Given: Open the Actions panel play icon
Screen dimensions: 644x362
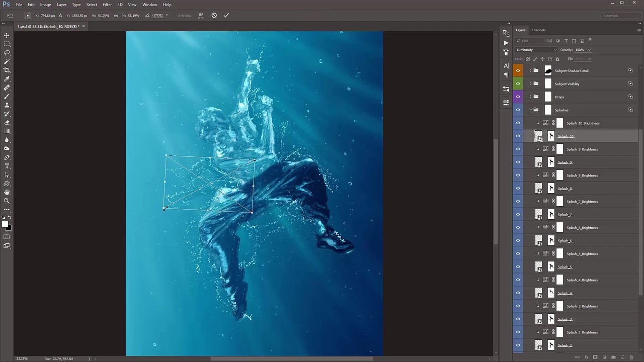Looking at the screenshot, I should (506, 43).
